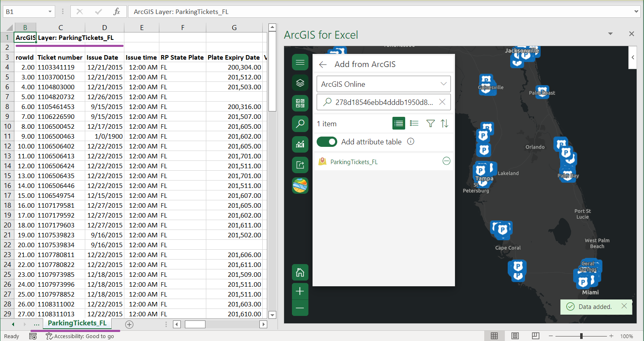Image resolution: width=644 pixels, height=341 pixels.
Task: Click the horizontal scroll right arrow
Action: (264, 325)
